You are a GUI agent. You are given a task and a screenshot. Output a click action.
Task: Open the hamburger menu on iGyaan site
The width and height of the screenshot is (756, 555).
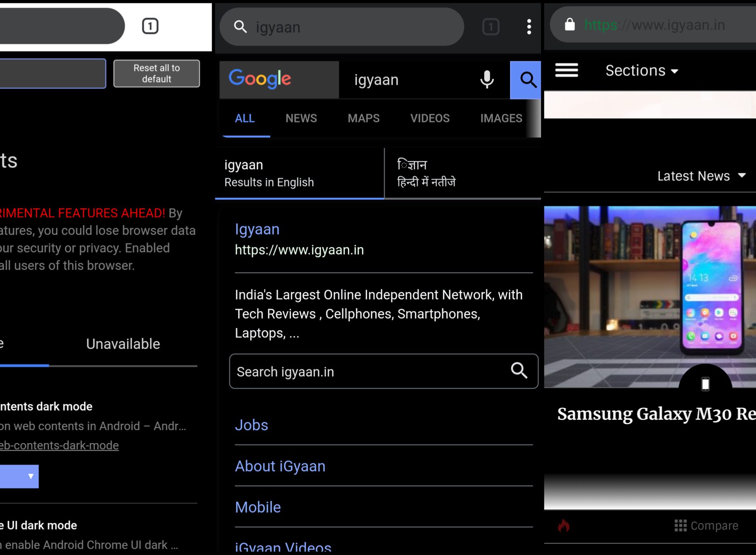point(566,71)
